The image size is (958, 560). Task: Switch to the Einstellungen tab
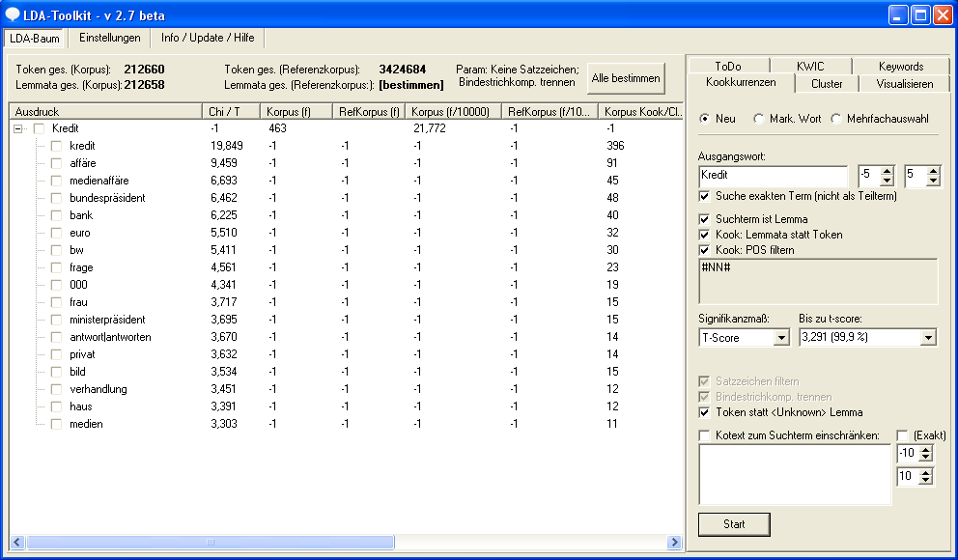tap(110, 38)
